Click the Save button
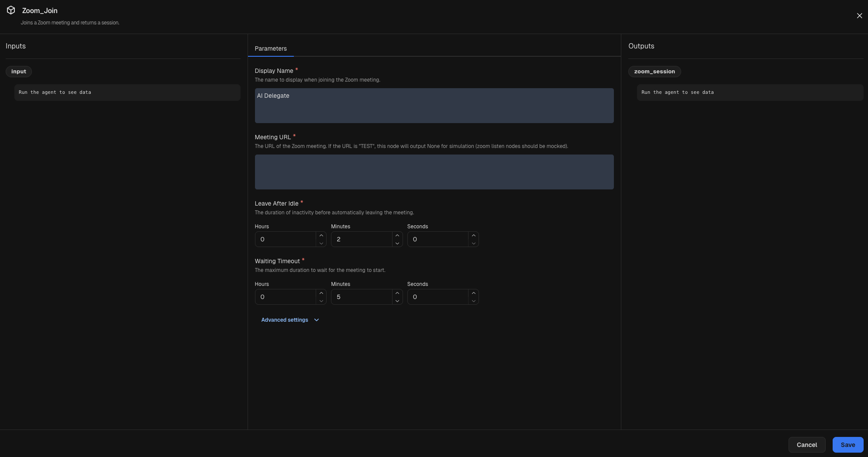Screen dimensions: 868x457 (847, 444)
